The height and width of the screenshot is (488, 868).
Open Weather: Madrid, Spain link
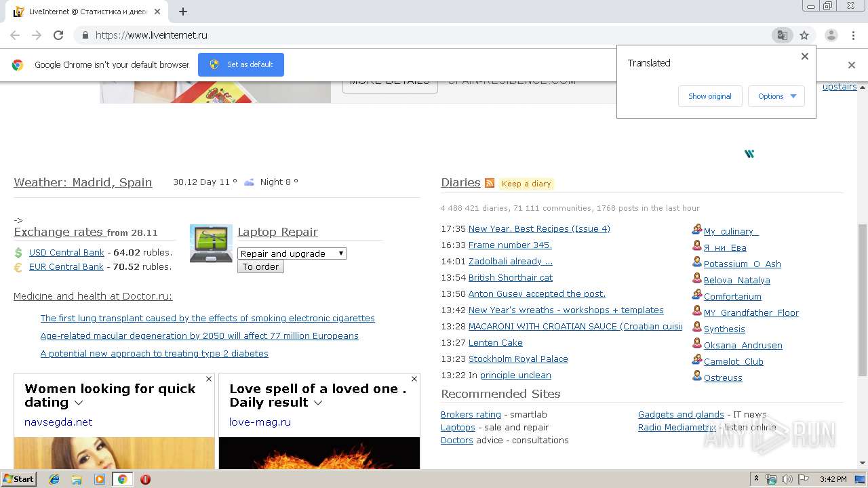(83, 182)
